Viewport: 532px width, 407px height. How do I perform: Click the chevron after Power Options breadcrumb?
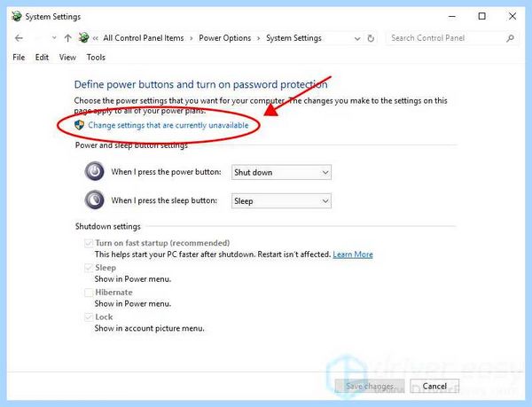(x=259, y=38)
